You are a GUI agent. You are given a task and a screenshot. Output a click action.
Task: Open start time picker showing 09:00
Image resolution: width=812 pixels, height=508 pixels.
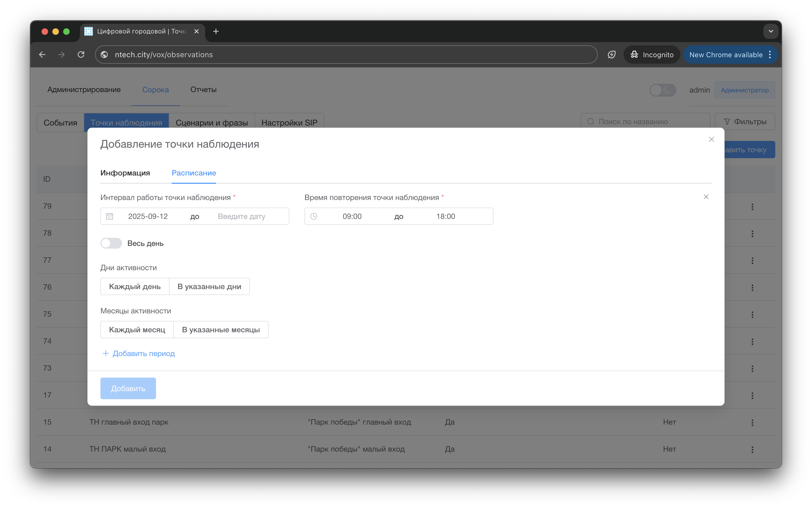(352, 216)
